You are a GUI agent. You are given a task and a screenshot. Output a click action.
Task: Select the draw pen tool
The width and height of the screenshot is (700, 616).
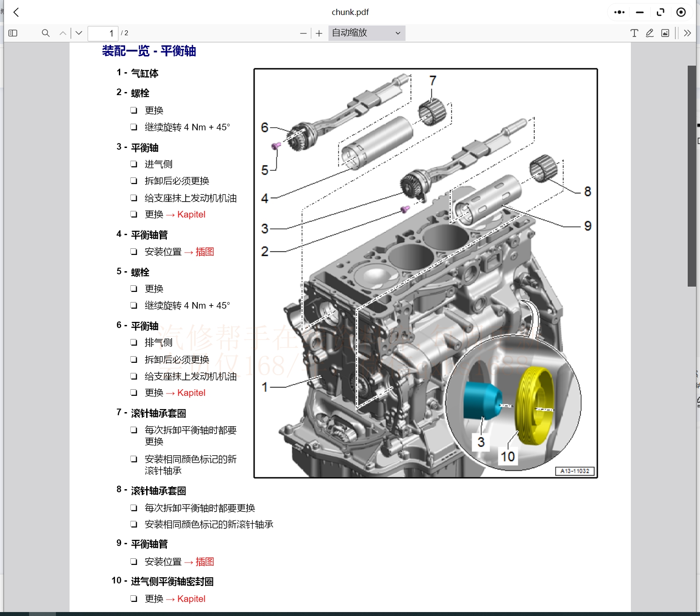(x=649, y=33)
